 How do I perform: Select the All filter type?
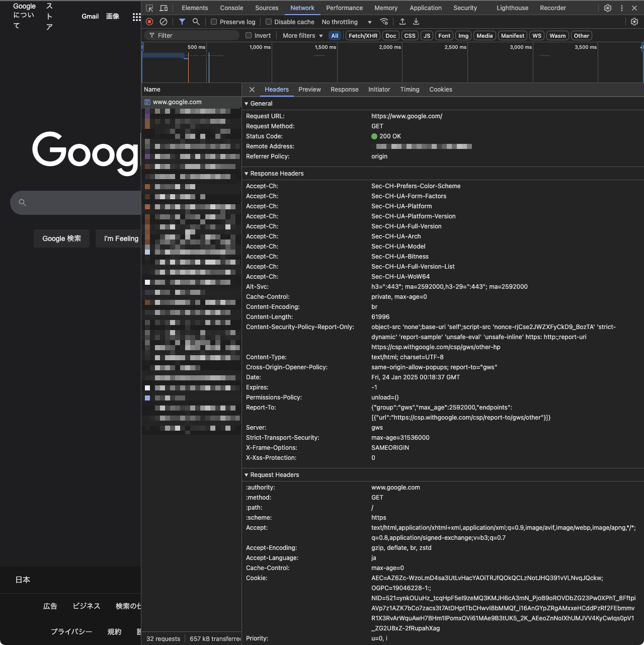(x=335, y=36)
